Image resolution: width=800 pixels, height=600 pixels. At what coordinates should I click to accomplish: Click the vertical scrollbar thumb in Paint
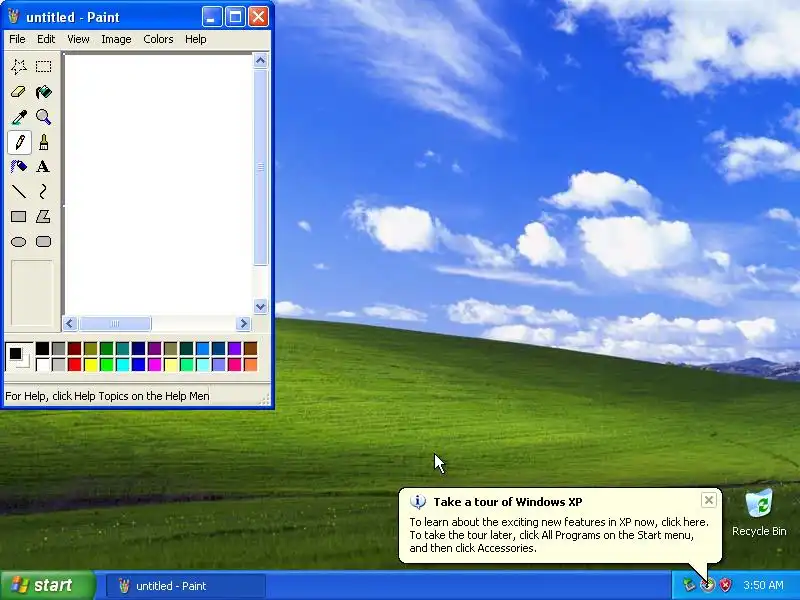(261, 167)
